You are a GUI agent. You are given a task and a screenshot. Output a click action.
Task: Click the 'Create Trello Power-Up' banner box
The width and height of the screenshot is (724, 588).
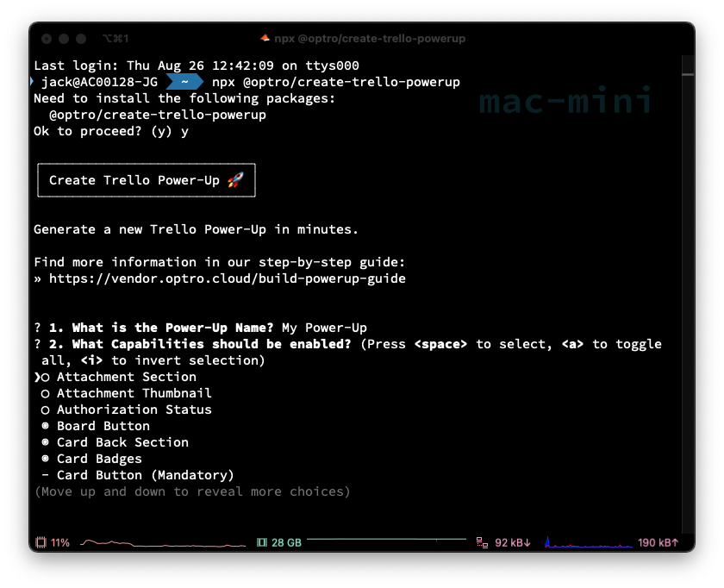147,180
